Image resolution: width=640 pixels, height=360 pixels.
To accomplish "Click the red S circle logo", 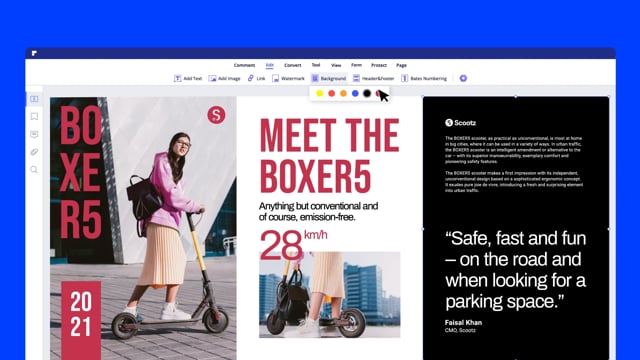I will click(216, 115).
